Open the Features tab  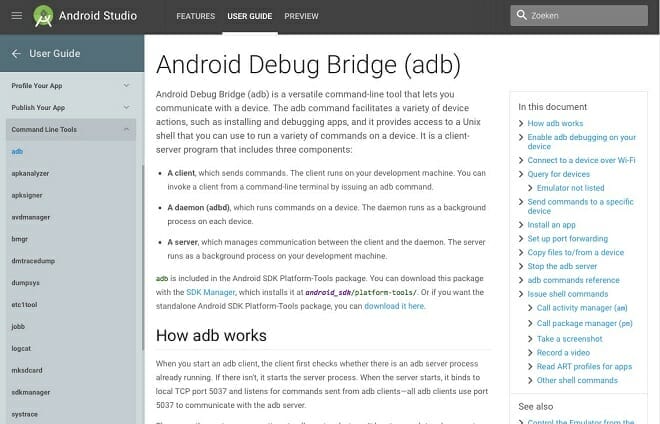pyautogui.click(x=195, y=16)
